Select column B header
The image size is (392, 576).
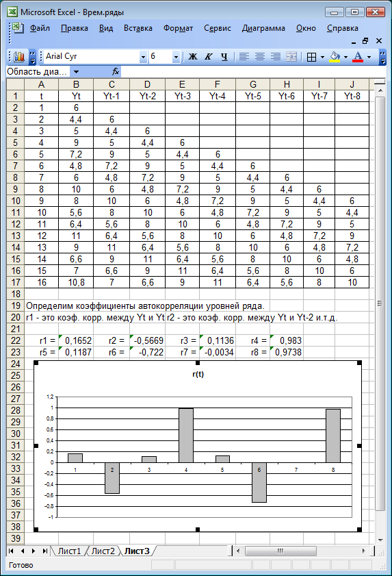(x=76, y=84)
